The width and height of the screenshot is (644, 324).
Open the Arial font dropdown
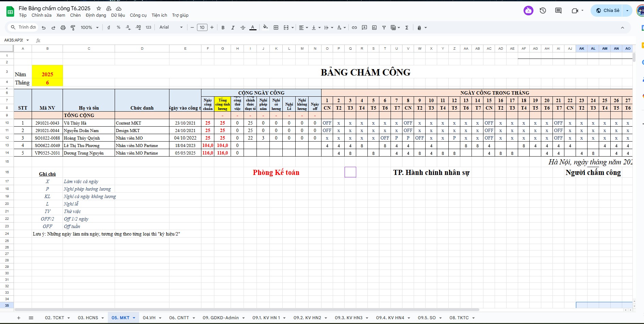pyautogui.click(x=171, y=28)
